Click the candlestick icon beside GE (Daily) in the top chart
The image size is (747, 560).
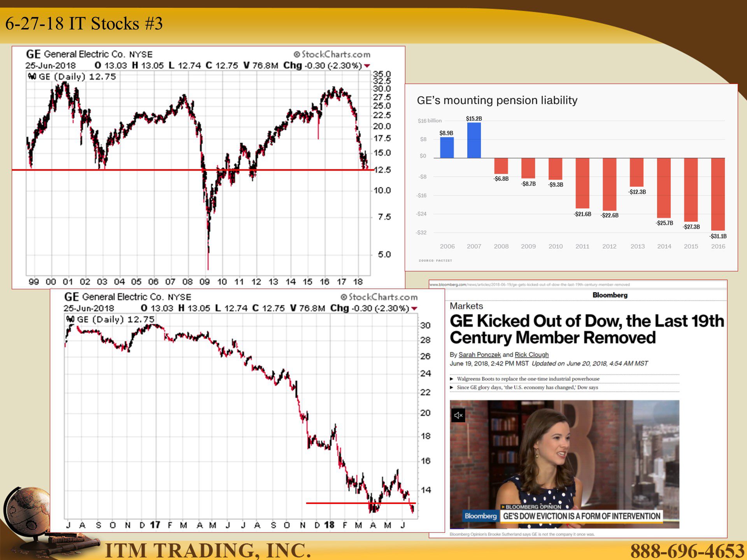32,77
